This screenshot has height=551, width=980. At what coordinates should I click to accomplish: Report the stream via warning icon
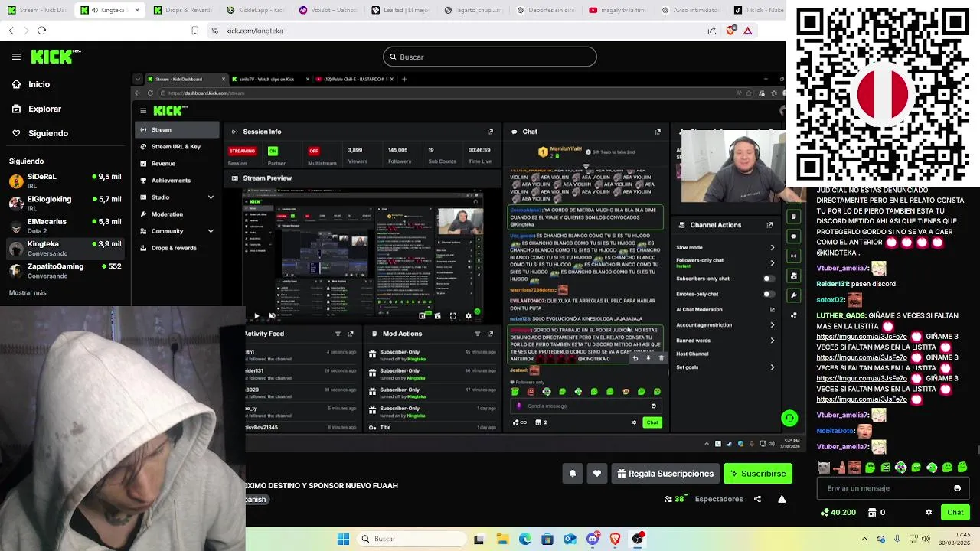782,499
